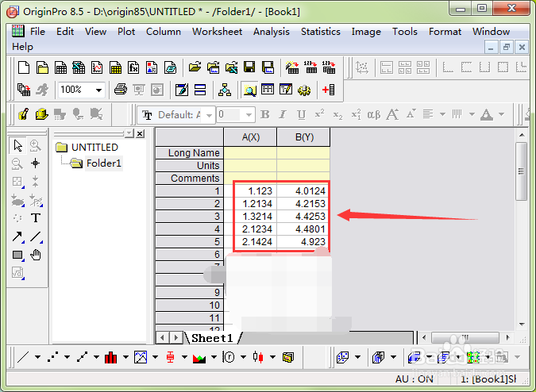Viewport: 536px width, 392px height.
Task: Create a new workbook icon
Action: point(60,67)
